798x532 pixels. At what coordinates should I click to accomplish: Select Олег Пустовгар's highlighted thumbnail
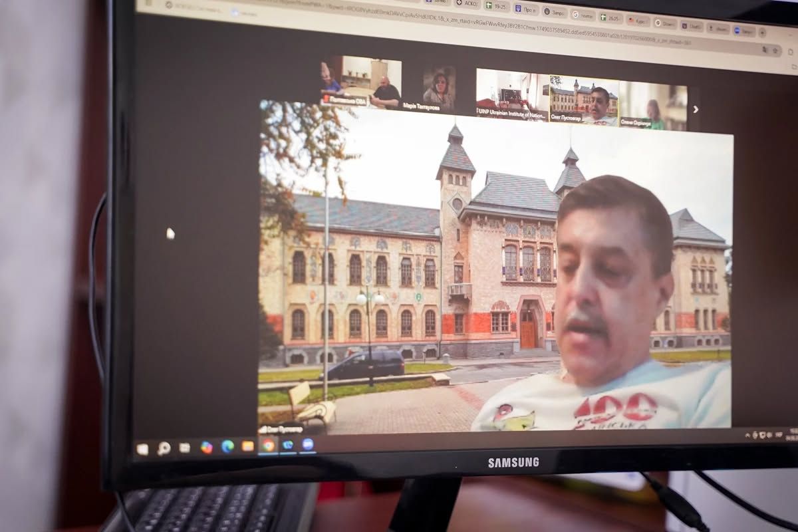584,100
